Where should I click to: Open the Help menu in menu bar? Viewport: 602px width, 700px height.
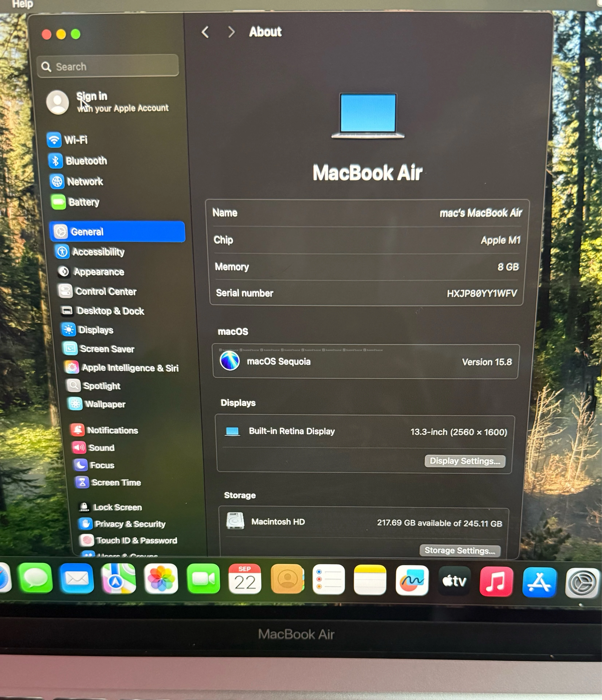[x=23, y=4]
